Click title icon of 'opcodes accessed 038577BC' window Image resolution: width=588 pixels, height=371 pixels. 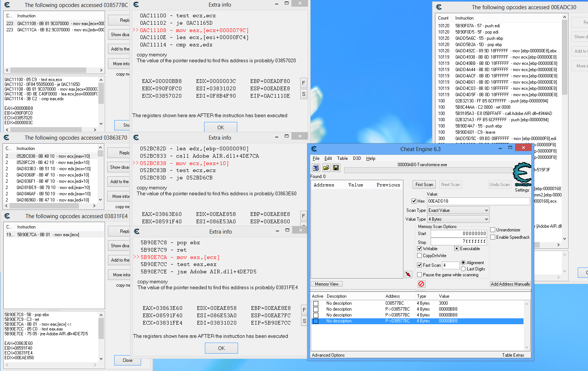click(7, 5)
